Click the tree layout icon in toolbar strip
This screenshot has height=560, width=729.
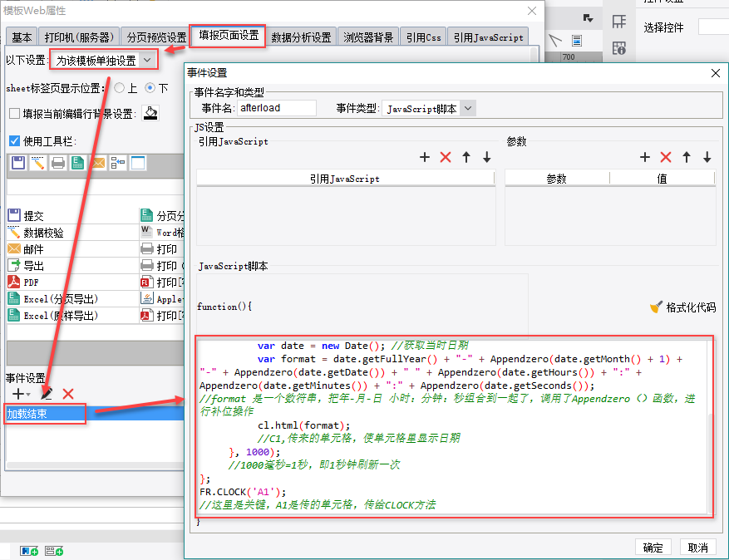118,163
